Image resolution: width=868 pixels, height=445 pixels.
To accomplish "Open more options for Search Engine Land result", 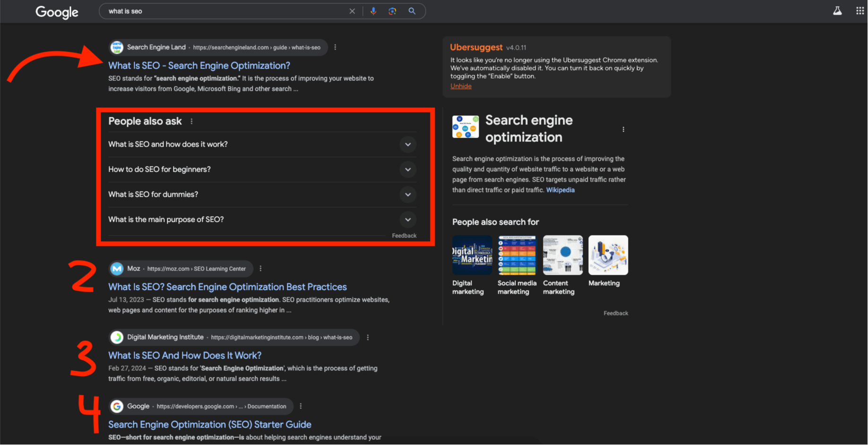I will [x=335, y=47].
